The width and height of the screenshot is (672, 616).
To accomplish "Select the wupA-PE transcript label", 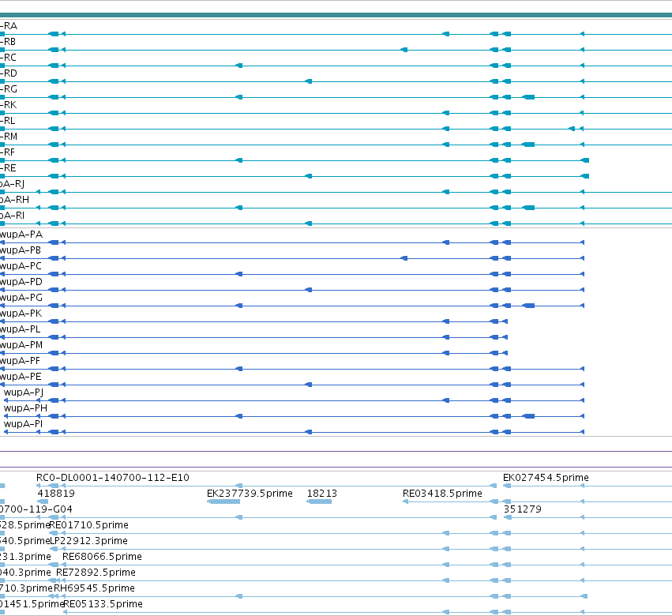I will click(x=21, y=377).
